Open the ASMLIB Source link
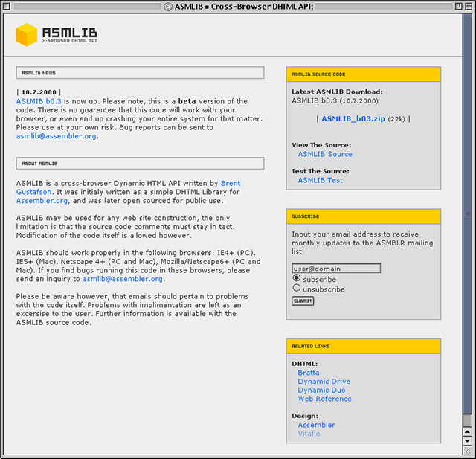The width and height of the screenshot is (476, 459). [325, 154]
